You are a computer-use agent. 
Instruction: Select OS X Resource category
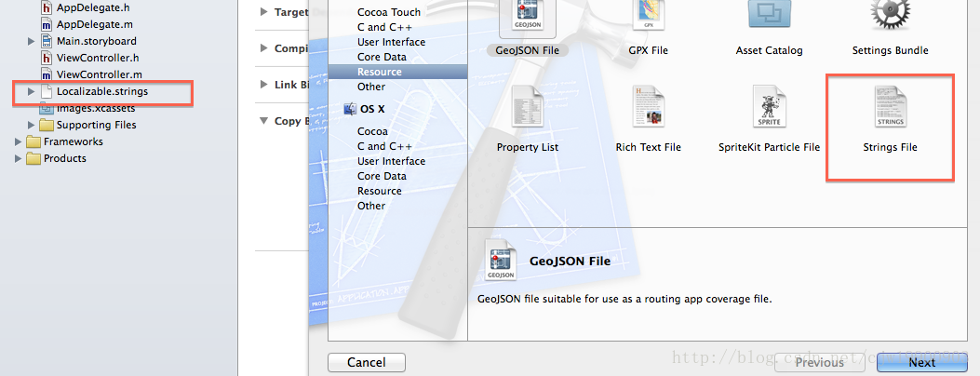(380, 191)
